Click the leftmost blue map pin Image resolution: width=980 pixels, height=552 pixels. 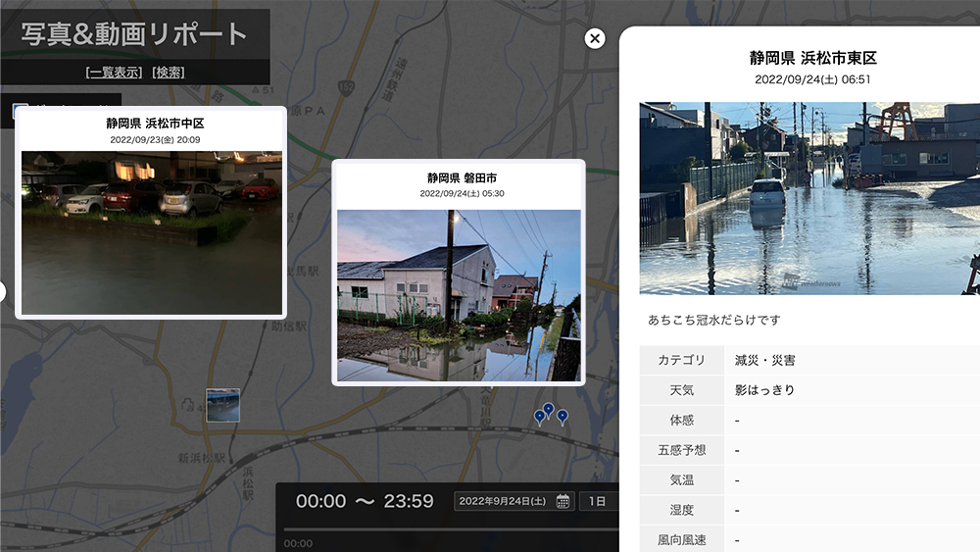(x=539, y=418)
